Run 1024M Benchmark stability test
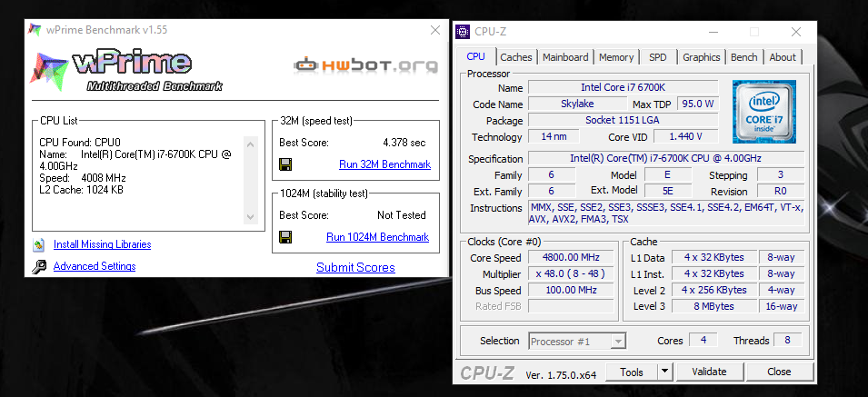Image resolution: width=868 pixels, height=397 pixels. tap(377, 237)
